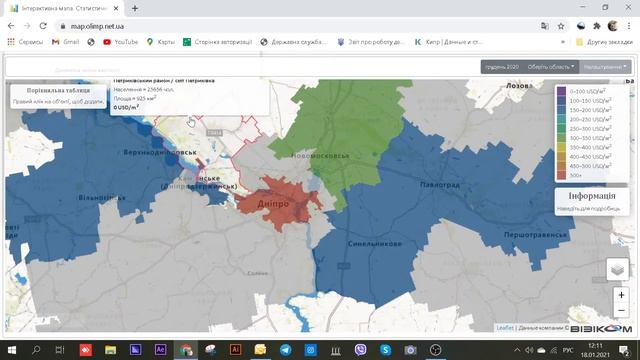Reload the page with the refresh icon
The height and width of the screenshot is (360, 640).
[43, 26]
